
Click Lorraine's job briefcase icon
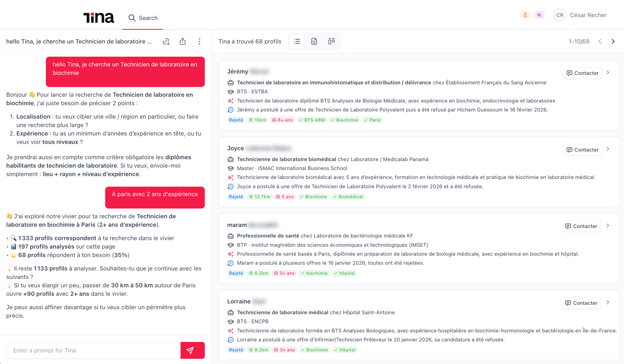230,313
